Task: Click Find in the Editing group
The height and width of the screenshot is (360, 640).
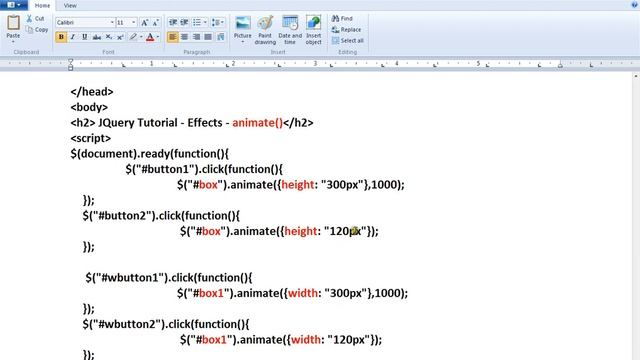Action: [x=342, y=18]
